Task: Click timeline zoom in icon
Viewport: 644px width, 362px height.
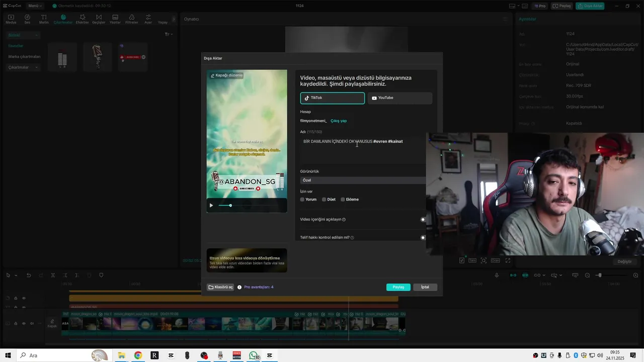Action: [x=635, y=275]
